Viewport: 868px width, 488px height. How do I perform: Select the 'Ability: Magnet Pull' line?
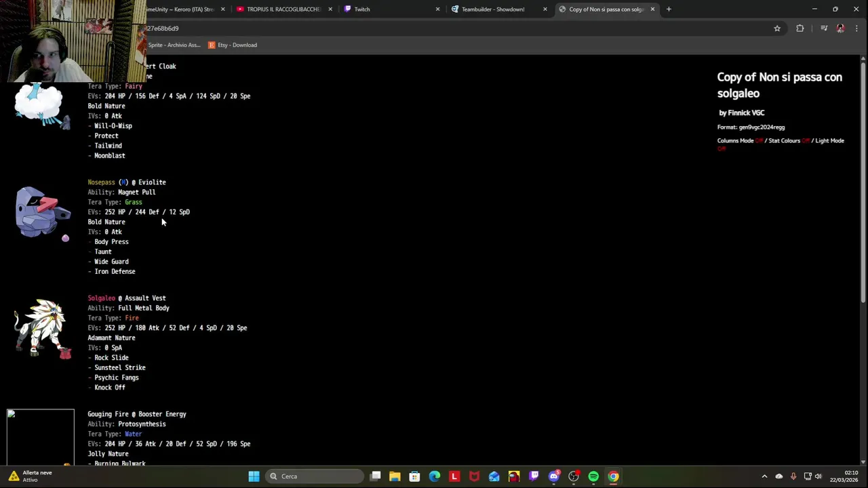coord(121,192)
